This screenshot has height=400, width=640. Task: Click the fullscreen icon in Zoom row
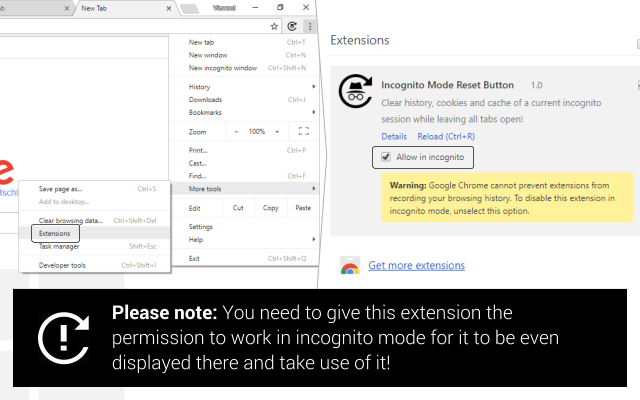pos(304,131)
